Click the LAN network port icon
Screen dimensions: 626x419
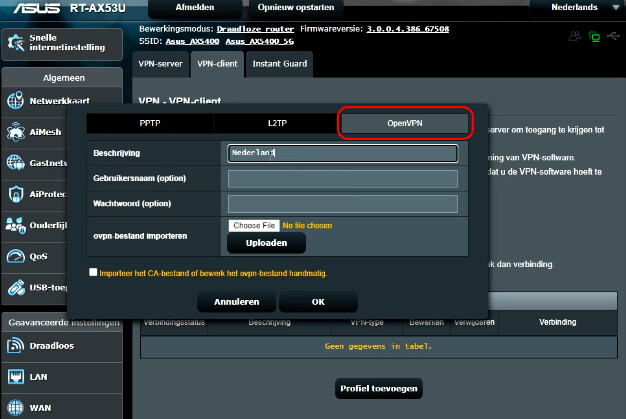click(x=16, y=377)
